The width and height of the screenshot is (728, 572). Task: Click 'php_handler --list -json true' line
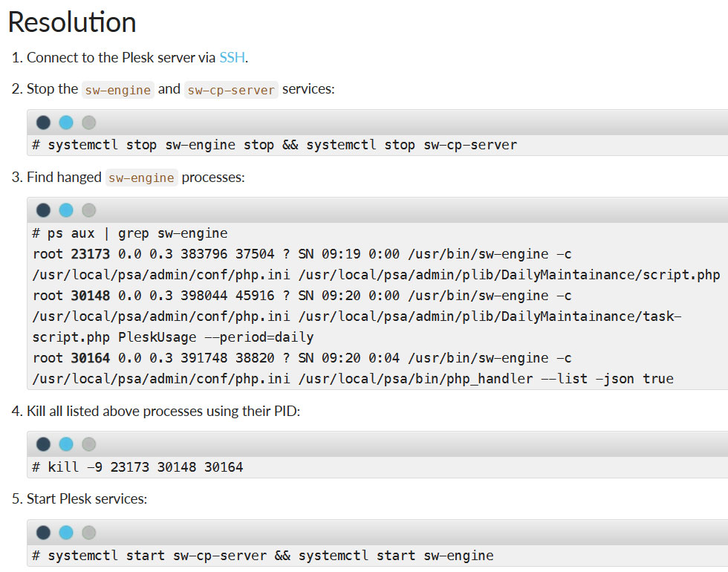353,379
